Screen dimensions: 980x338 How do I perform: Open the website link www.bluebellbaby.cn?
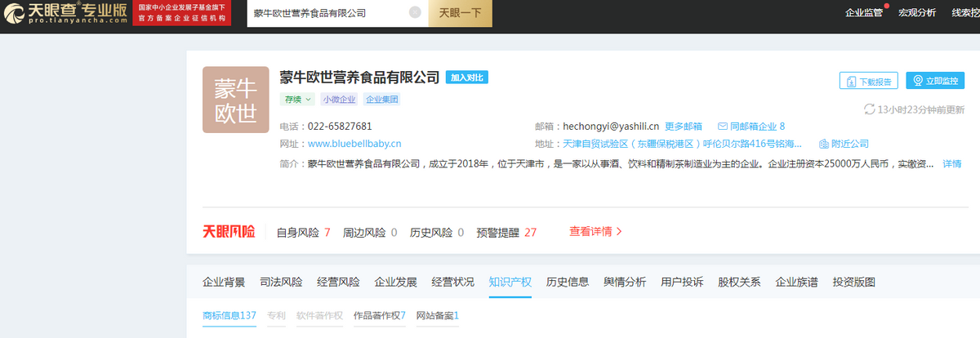[354, 144]
